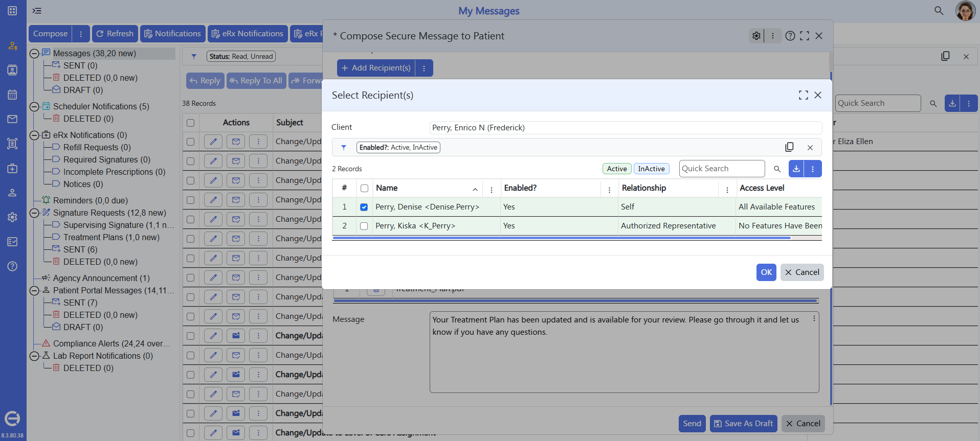Select Reminders (0,0 due) item
This screenshot has width=980, height=441.
pyautogui.click(x=91, y=200)
